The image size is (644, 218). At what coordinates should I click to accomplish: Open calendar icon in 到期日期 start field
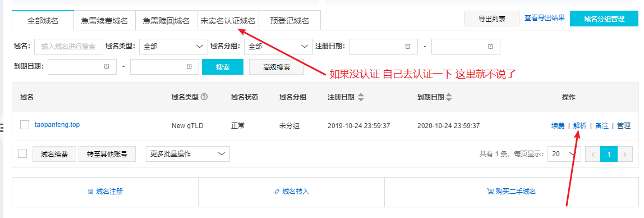pos(107,67)
